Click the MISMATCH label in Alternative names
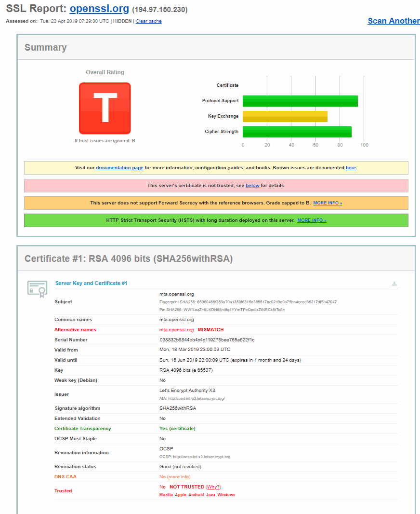The height and width of the screenshot is (514, 420). coord(211,330)
